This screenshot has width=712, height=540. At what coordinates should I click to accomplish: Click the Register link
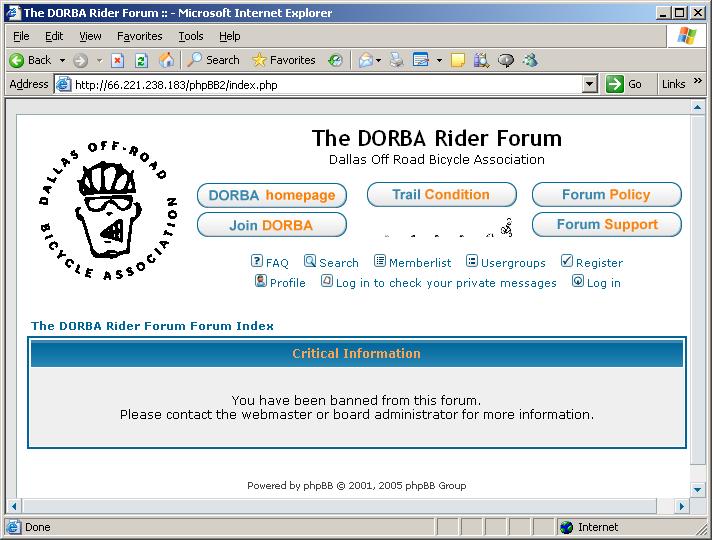coord(591,263)
